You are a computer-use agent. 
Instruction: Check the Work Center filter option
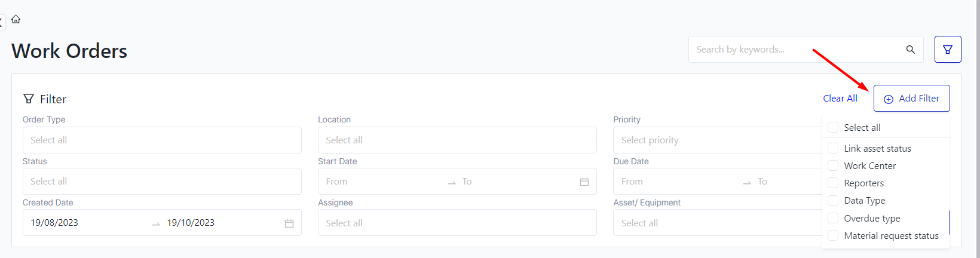click(x=833, y=165)
